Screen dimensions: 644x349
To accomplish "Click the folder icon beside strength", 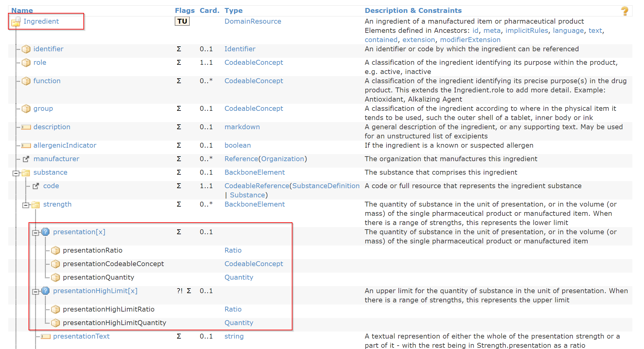I will tap(36, 204).
